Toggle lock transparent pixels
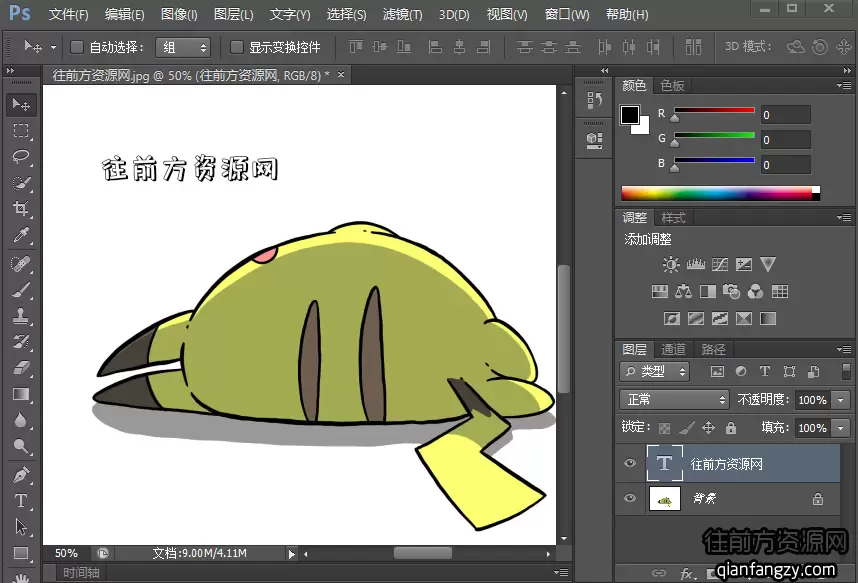 (x=664, y=428)
